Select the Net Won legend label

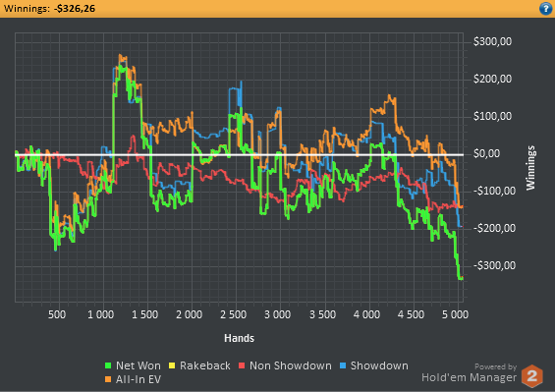tap(139, 365)
